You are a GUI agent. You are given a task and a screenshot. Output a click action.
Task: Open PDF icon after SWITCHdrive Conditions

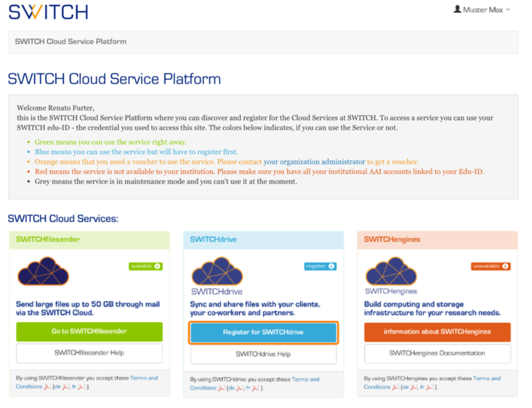point(221,388)
